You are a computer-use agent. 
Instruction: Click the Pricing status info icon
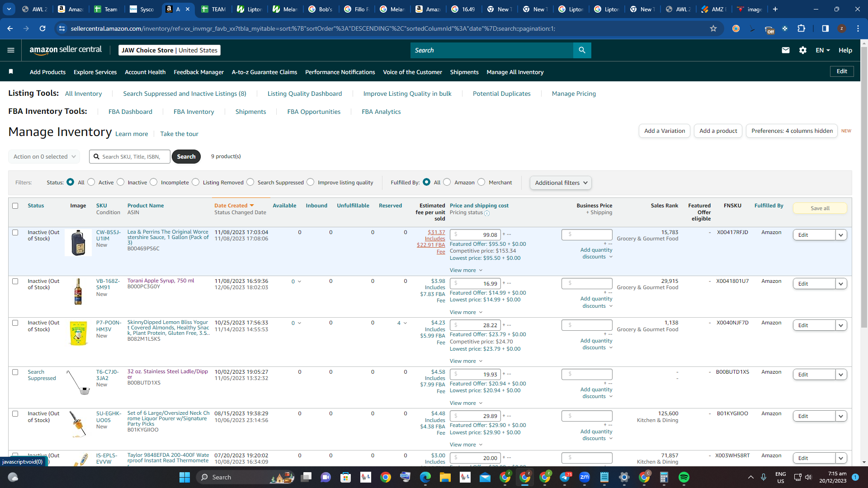point(487,213)
